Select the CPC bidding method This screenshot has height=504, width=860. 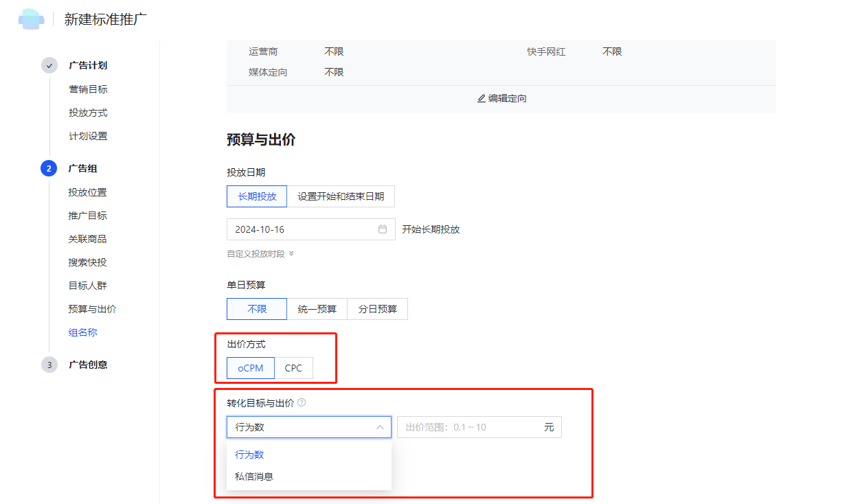294,368
